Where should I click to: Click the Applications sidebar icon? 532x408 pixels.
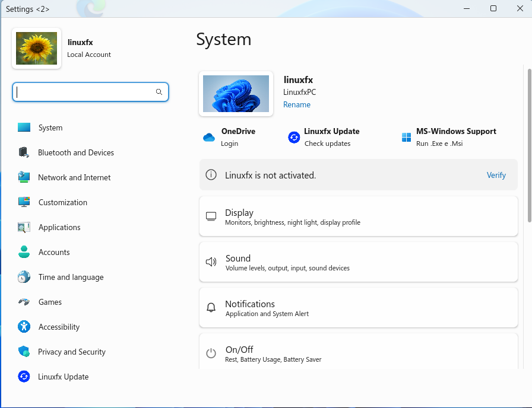pyautogui.click(x=24, y=227)
